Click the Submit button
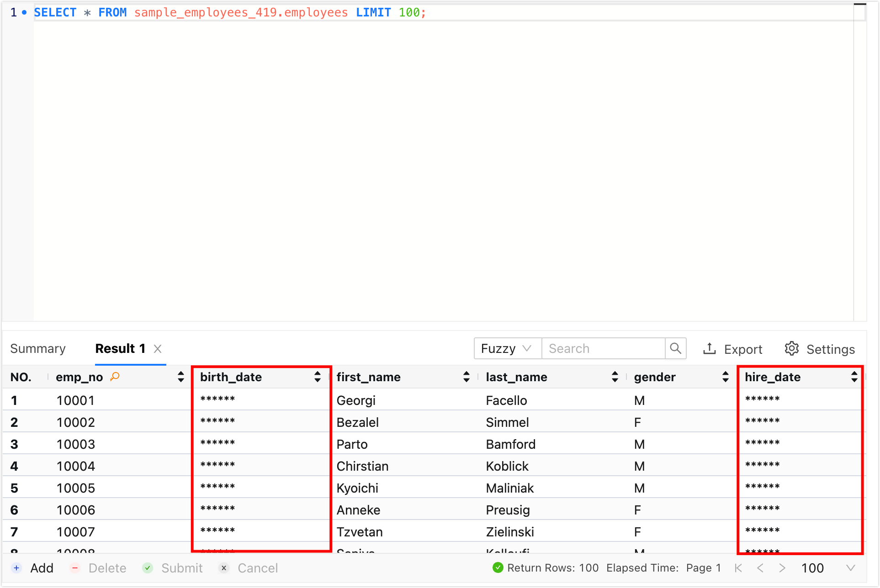This screenshot has width=880, height=588. tap(173, 568)
